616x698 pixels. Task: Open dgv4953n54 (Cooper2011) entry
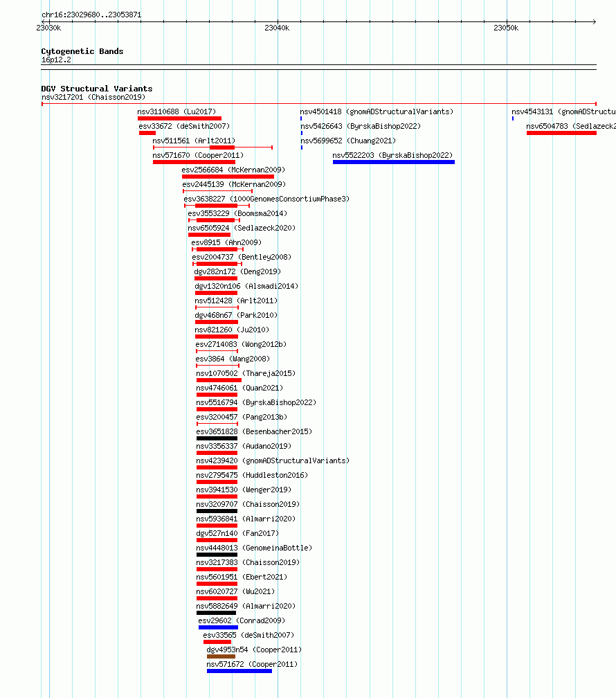pyautogui.click(x=254, y=650)
